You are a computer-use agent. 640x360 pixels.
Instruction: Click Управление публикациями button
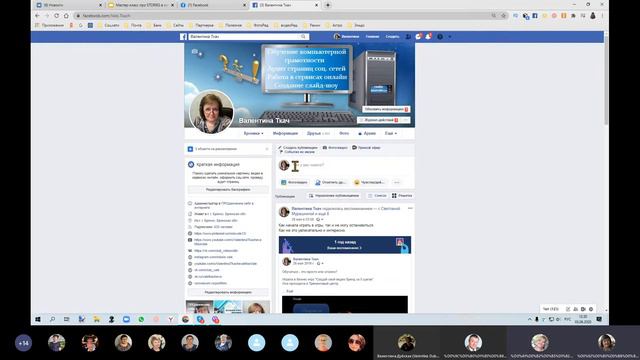pos(334,196)
